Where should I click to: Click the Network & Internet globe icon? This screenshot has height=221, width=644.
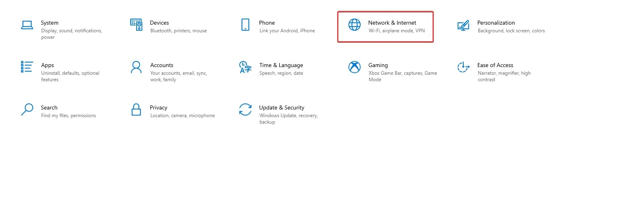[355, 25]
